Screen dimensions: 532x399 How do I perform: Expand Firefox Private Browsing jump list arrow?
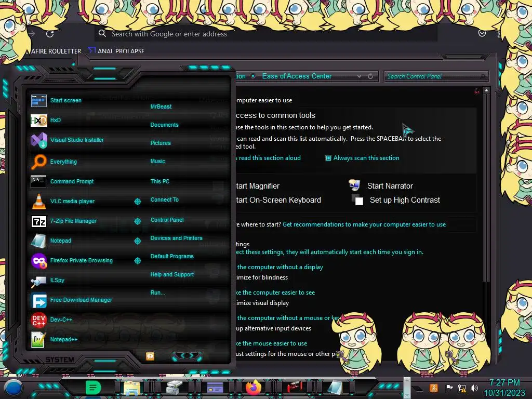coord(137,261)
